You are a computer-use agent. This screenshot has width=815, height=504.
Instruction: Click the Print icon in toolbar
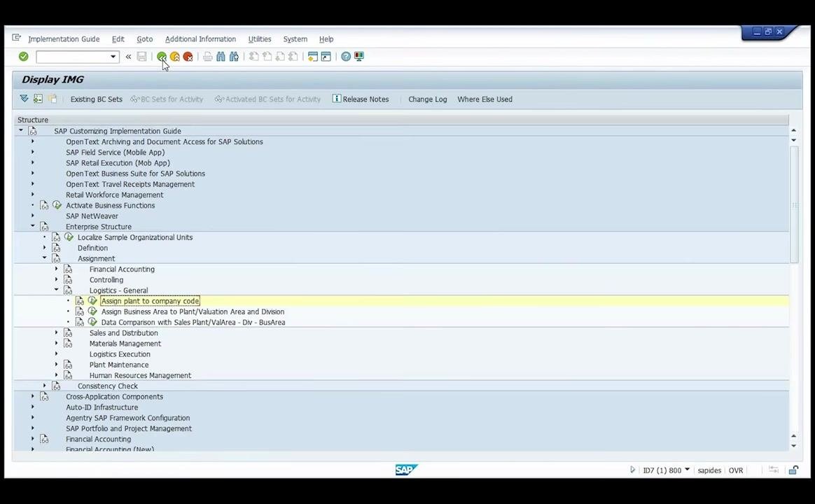point(208,57)
